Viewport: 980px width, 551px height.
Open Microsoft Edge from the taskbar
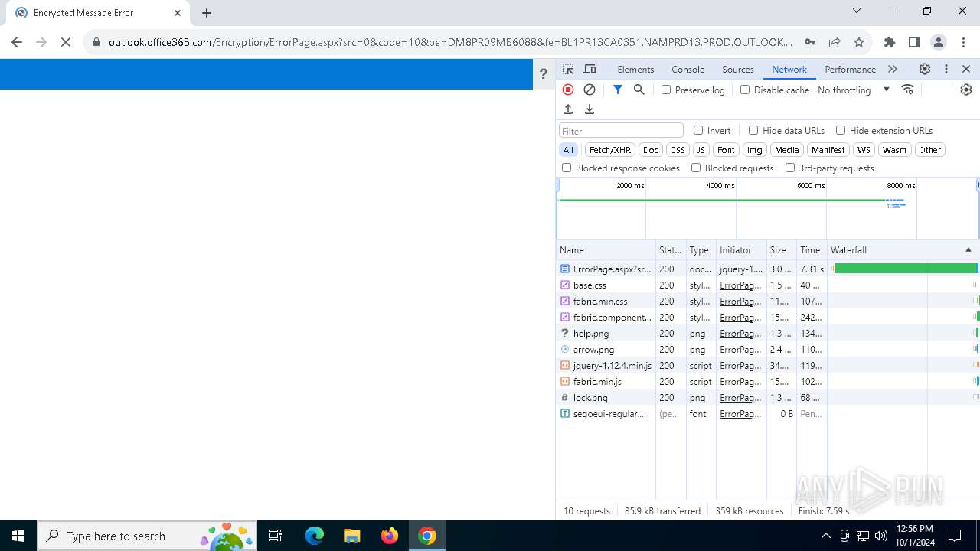tap(315, 536)
